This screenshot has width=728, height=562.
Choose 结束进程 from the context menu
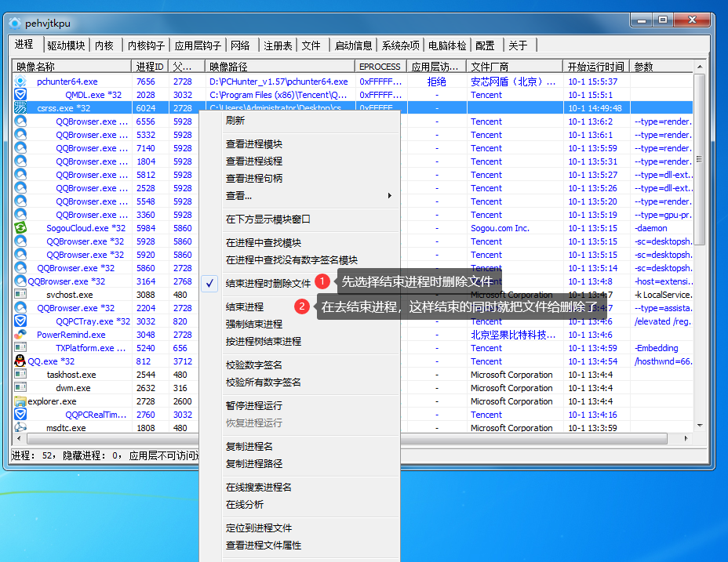click(x=245, y=307)
